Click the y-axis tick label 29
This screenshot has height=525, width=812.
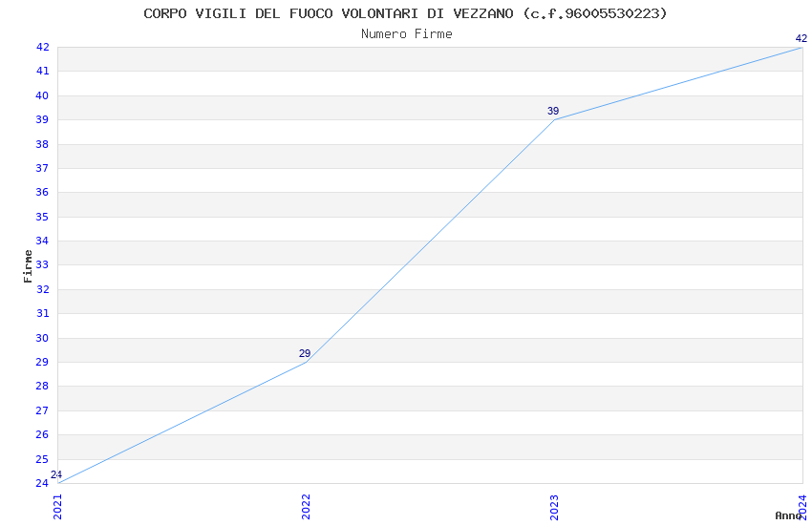pos(42,362)
